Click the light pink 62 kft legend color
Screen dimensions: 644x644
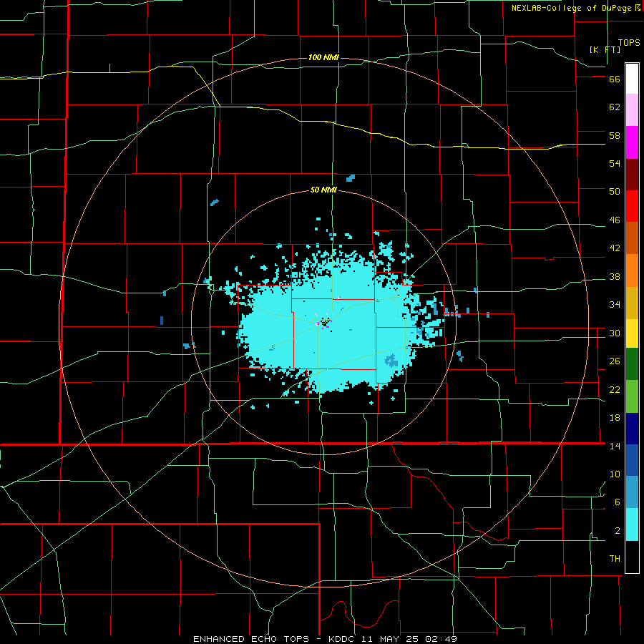[x=632, y=110]
